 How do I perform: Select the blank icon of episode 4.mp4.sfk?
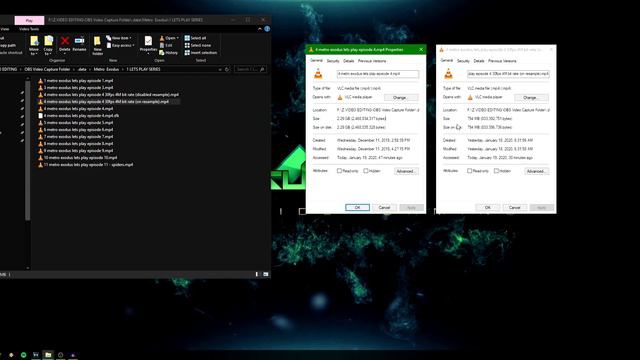pyautogui.click(x=40, y=116)
